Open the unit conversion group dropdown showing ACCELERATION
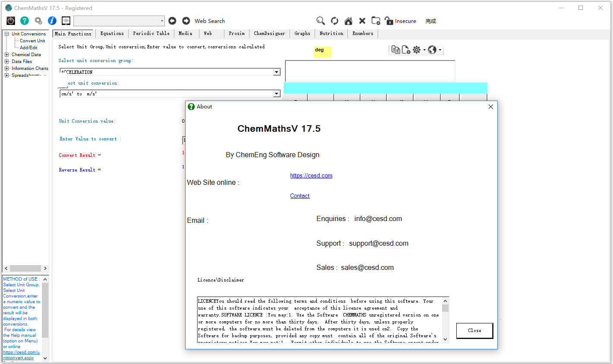613x364 pixels. point(276,72)
